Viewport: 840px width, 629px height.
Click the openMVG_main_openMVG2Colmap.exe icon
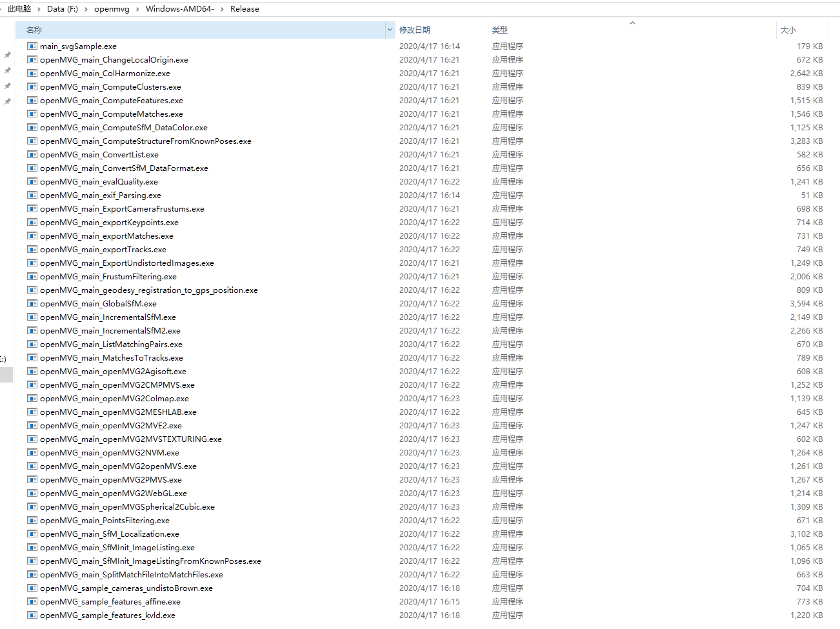click(32, 398)
